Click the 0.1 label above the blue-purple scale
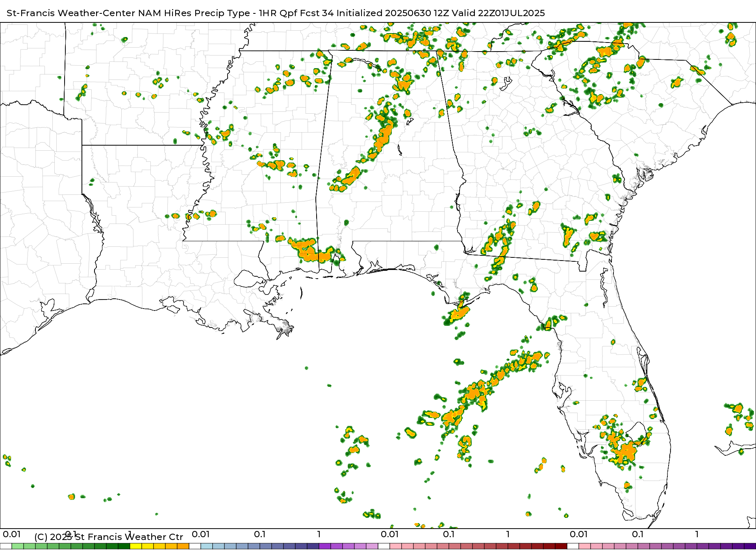 pyautogui.click(x=260, y=534)
